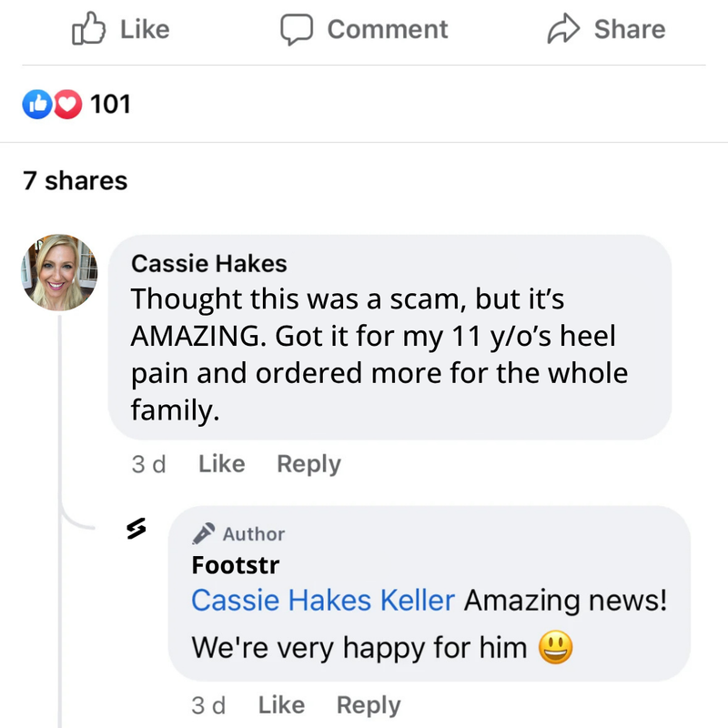Click the thumbs-up Like icon on the post
Image resolution: width=728 pixels, height=728 pixels.
pos(86,30)
